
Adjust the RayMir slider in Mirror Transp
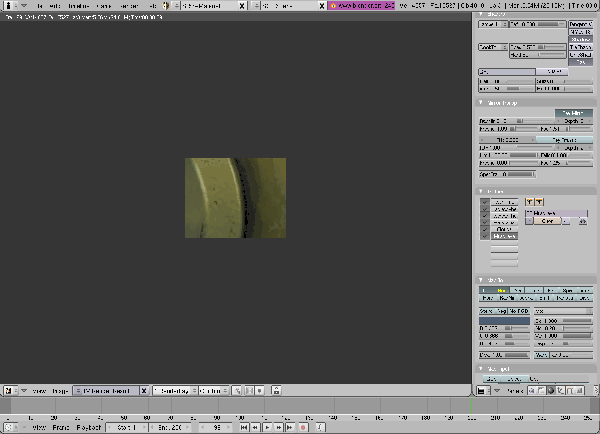pos(516,121)
